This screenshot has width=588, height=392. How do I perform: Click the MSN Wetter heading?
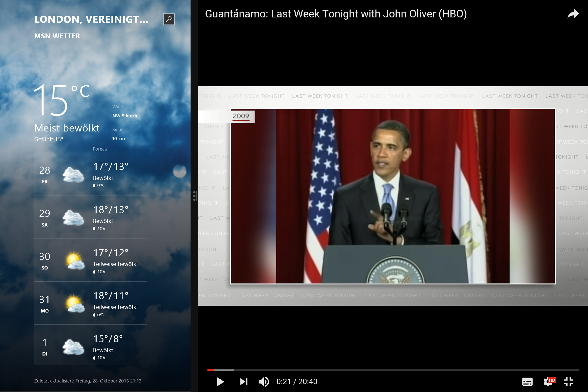coord(57,36)
